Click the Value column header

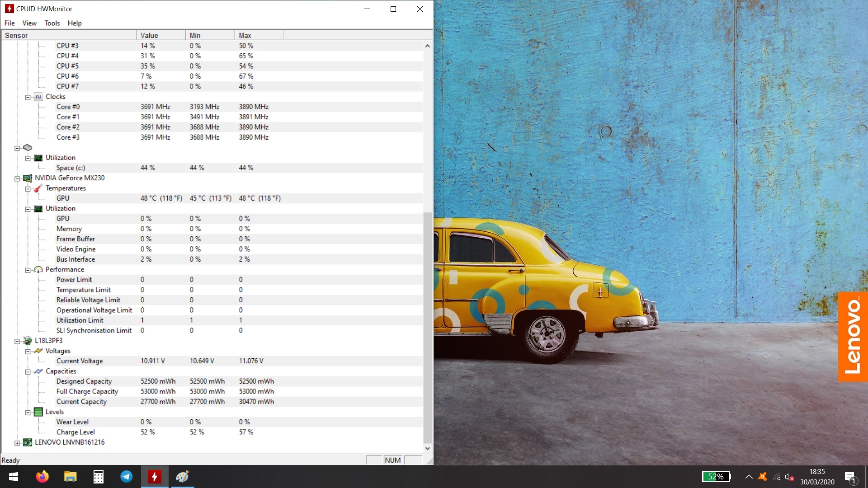pos(161,35)
